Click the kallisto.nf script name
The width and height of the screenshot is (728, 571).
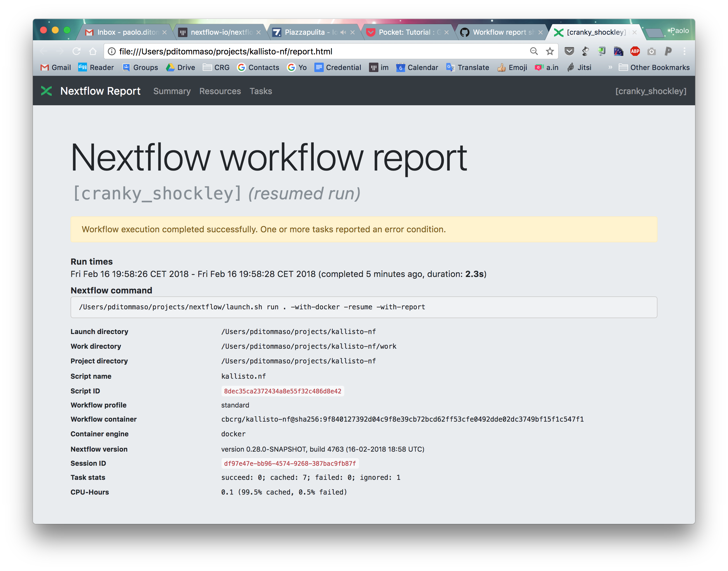coord(244,376)
